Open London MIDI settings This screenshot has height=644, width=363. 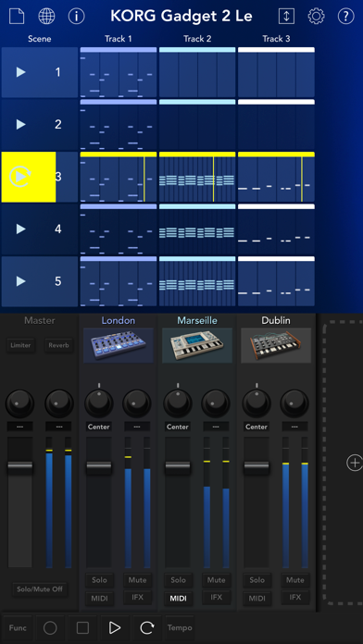[99, 599]
